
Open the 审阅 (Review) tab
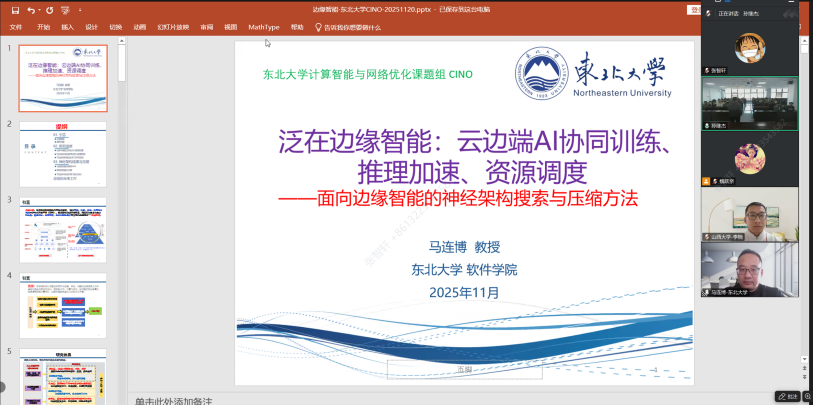pyautogui.click(x=206, y=27)
